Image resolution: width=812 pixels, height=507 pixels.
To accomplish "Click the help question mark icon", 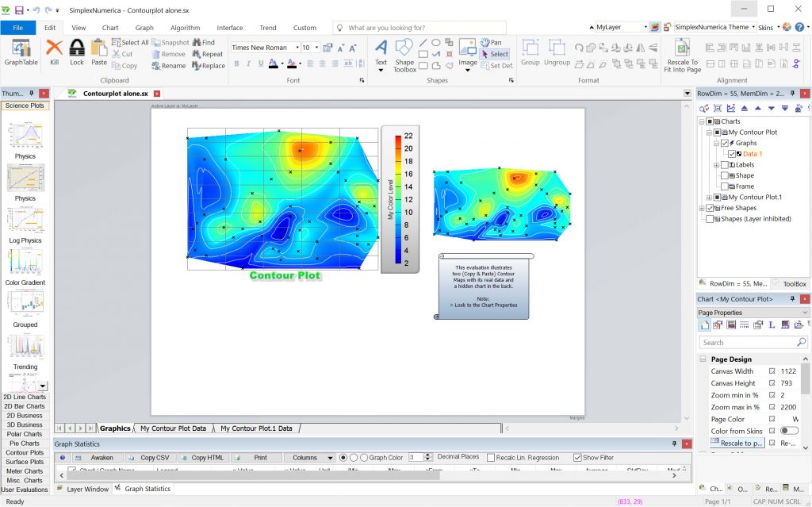I will pos(799,27).
